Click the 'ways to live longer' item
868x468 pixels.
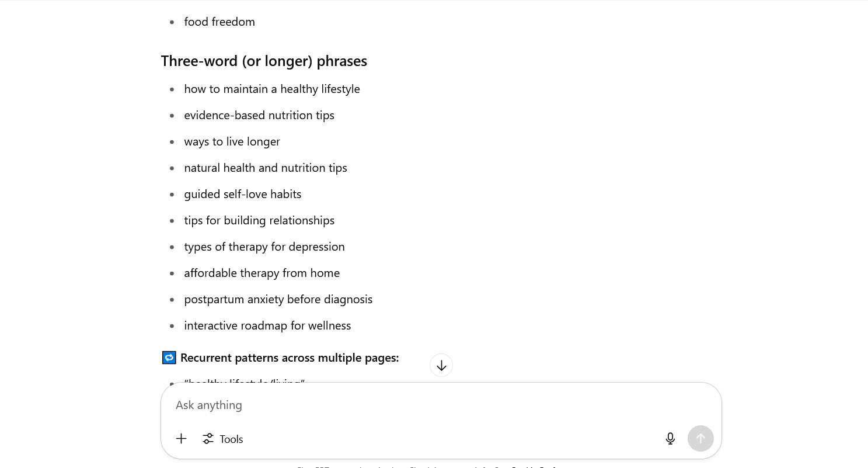(232, 142)
